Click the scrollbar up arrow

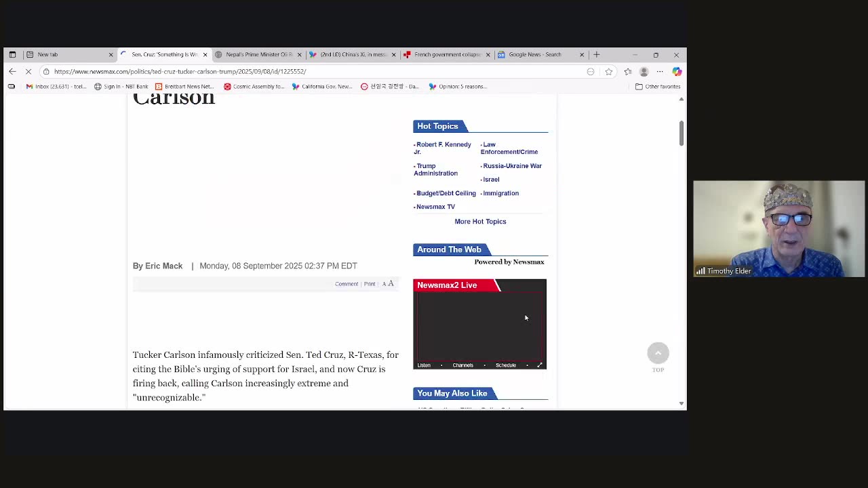pyautogui.click(x=682, y=99)
